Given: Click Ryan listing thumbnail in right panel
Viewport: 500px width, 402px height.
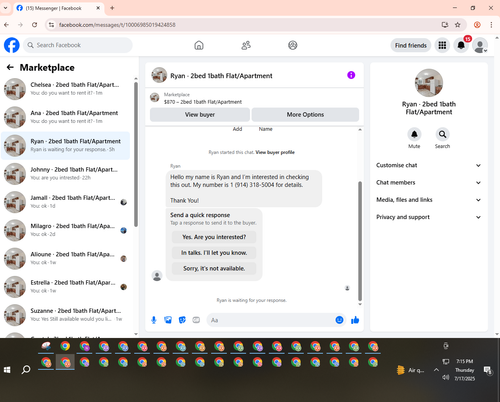Looking at the screenshot, I should [429, 83].
